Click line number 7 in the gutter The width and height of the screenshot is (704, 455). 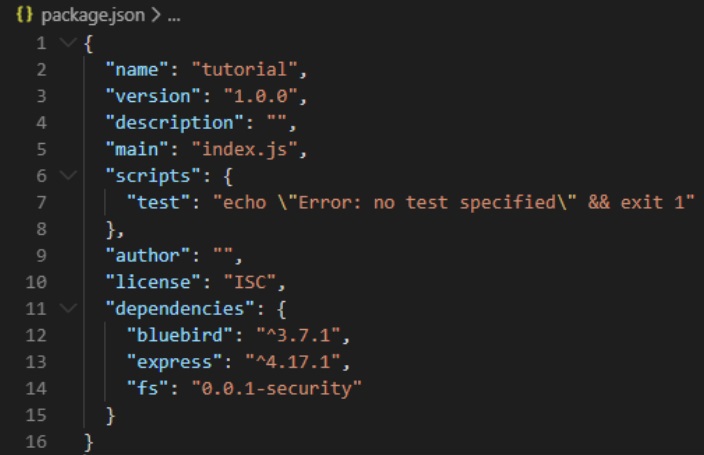tap(40, 202)
